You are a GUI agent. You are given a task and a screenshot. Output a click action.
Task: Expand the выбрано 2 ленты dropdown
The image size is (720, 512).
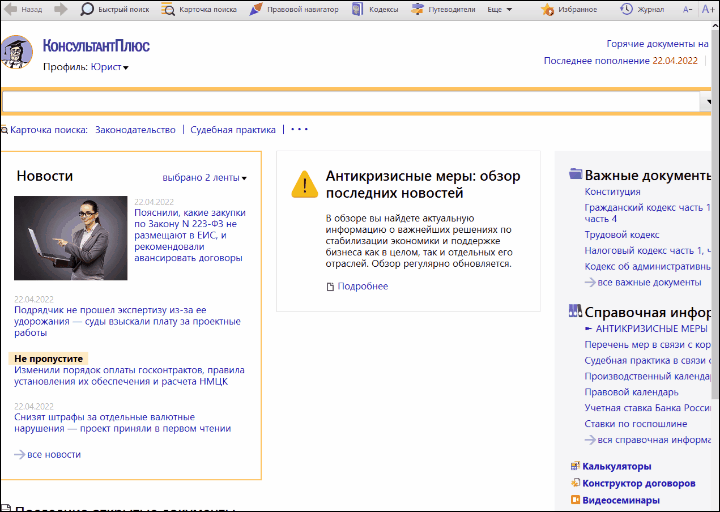pyautogui.click(x=204, y=178)
